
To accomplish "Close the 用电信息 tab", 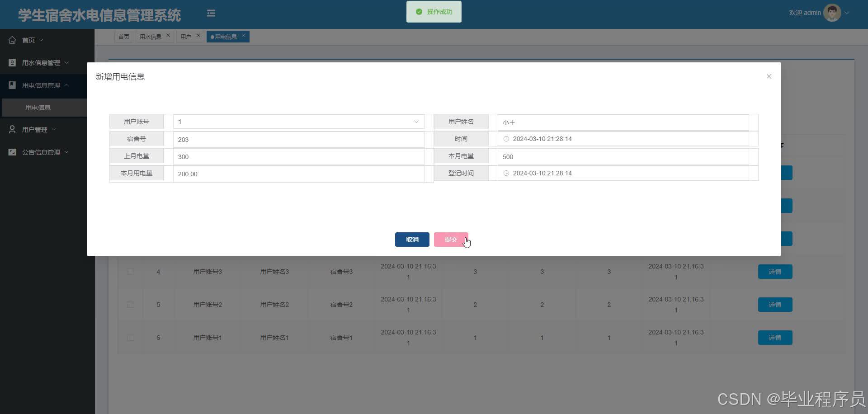I will (x=244, y=35).
